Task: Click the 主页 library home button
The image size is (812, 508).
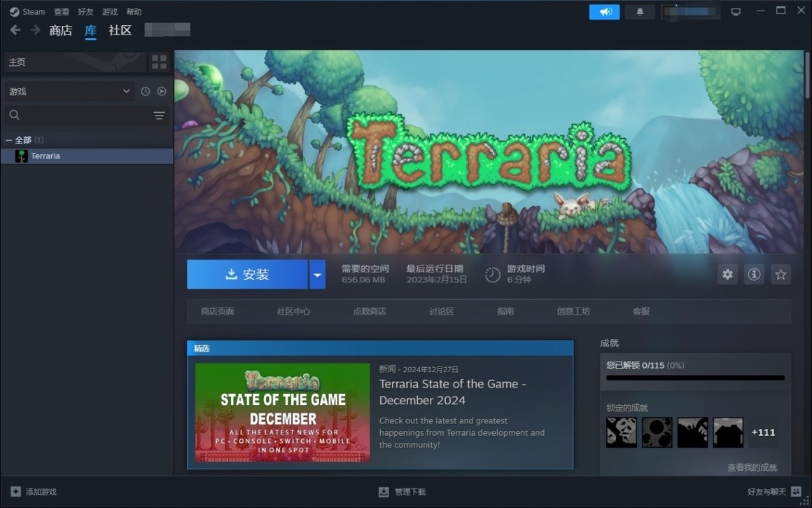Action: tap(76, 62)
